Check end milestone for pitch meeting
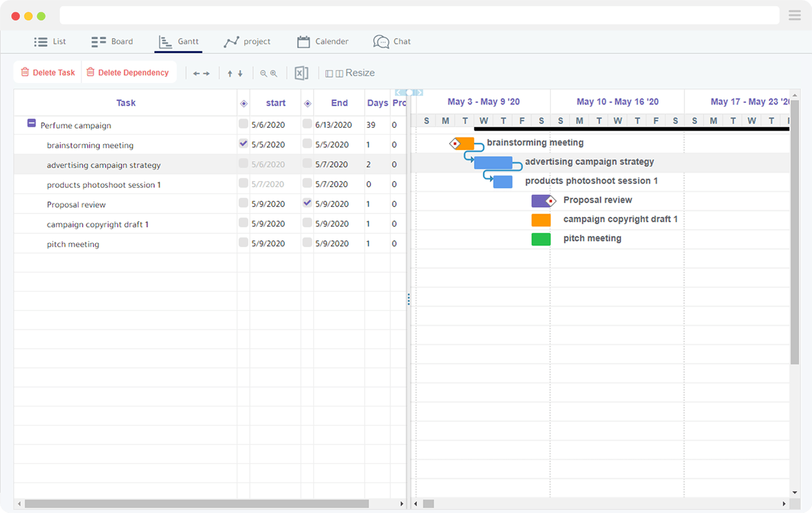Viewport: 812px width, 513px height. click(307, 242)
